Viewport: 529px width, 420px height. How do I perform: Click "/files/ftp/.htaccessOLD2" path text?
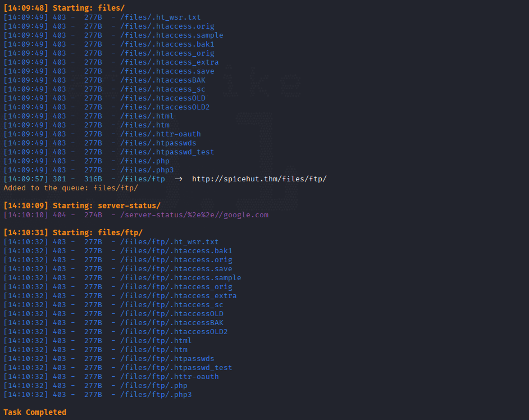point(174,332)
